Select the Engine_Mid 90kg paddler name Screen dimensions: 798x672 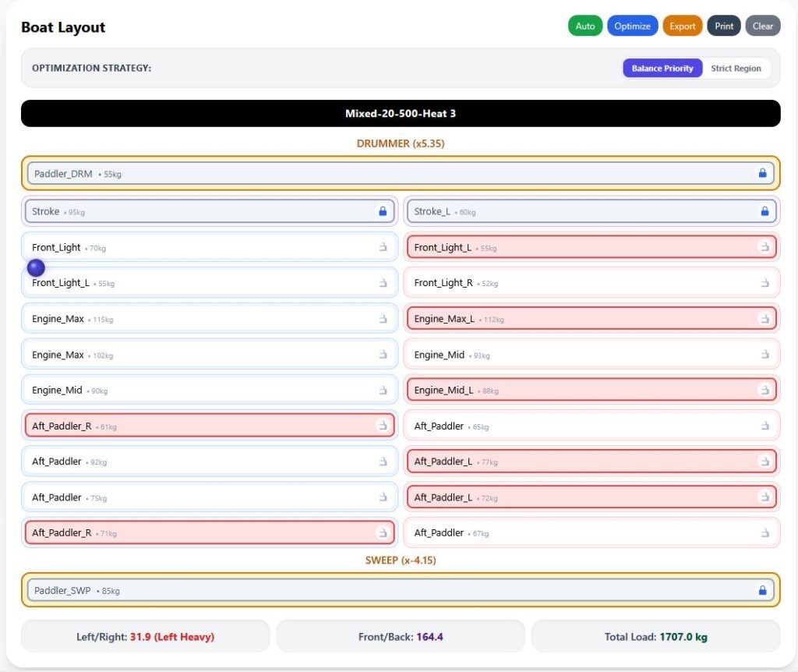click(x=57, y=391)
